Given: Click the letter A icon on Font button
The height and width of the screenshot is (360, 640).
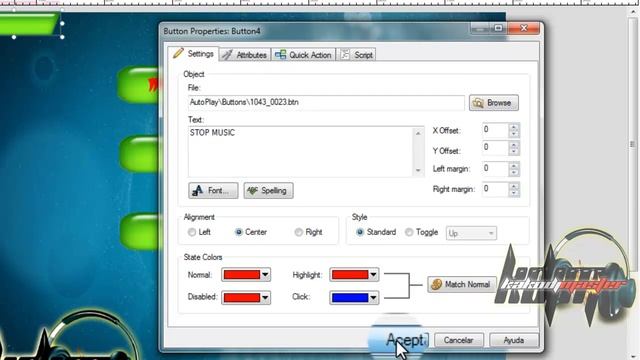Looking at the screenshot, I should point(198,190).
